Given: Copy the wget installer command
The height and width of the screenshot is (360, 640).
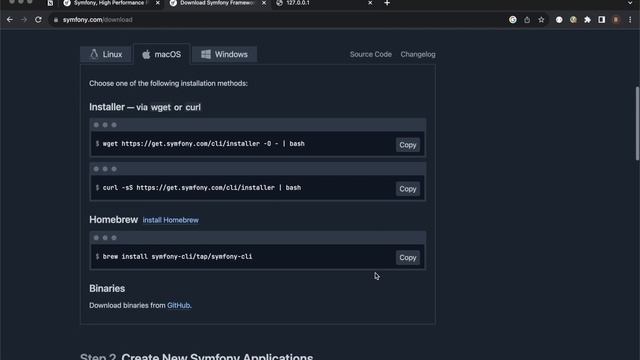Looking at the screenshot, I should coord(407,145).
